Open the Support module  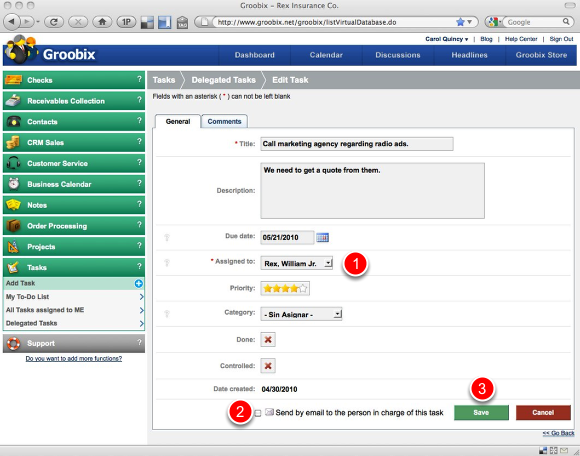[74, 343]
